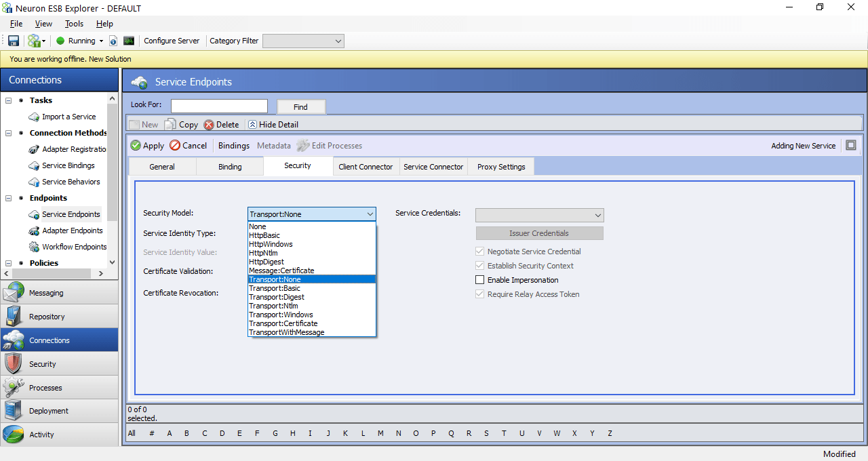Viewport: 868px width, 461px height.
Task: Click the sidebar horizontal scrollbar right arrow
Action: tap(101, 273)
